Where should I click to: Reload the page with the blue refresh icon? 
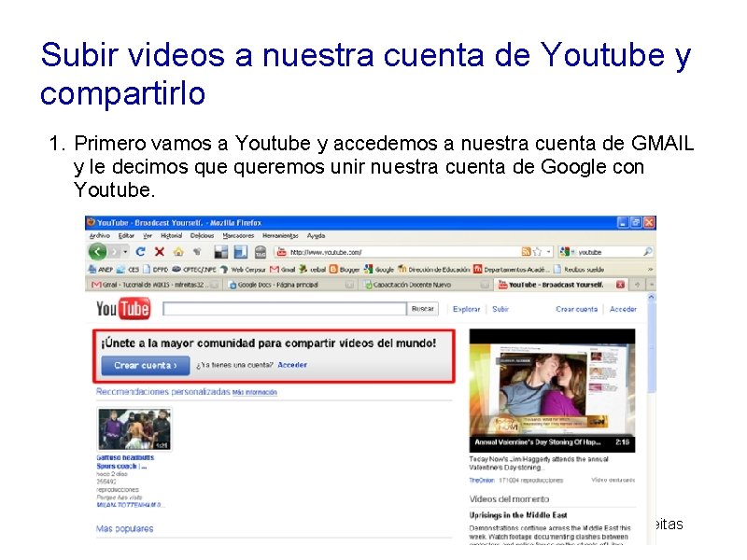[140, 251]
